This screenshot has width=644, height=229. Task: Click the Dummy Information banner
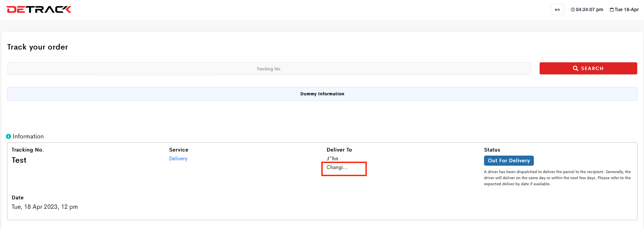pyautogui.click(x=322, y=94)
